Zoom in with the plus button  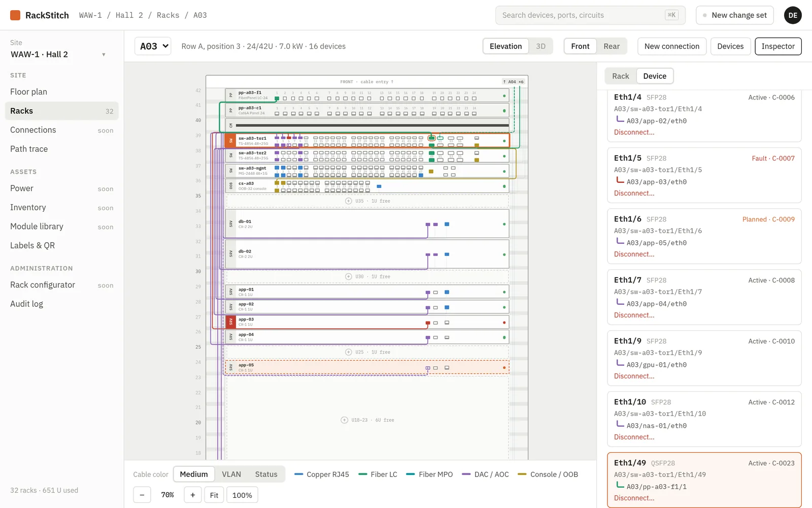click(193, 495)
